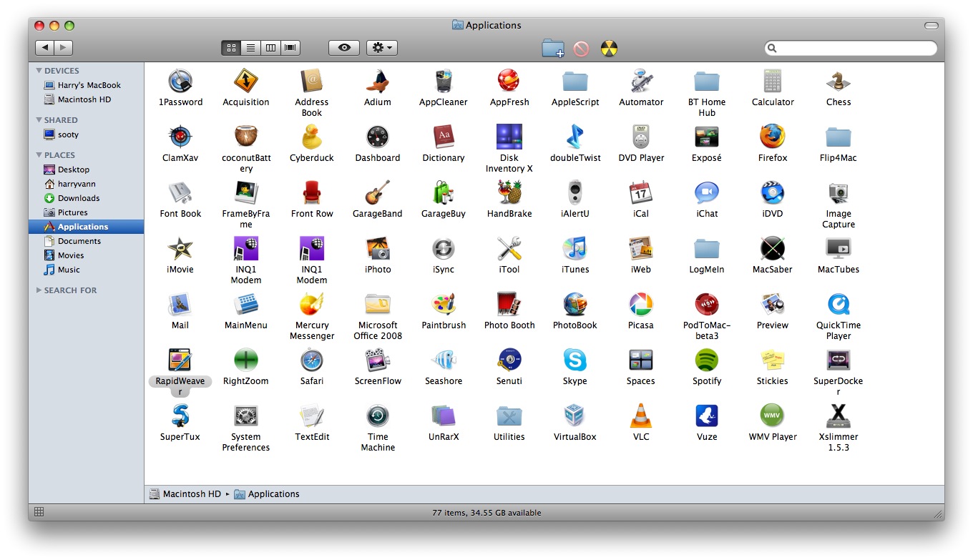Click the Finder search field
This screenshot has height=560, width=973.
point(851,48)
